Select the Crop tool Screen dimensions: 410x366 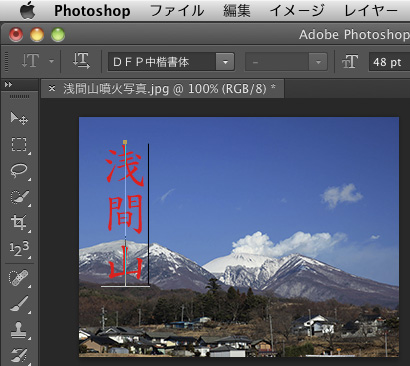tap(19, 222)
